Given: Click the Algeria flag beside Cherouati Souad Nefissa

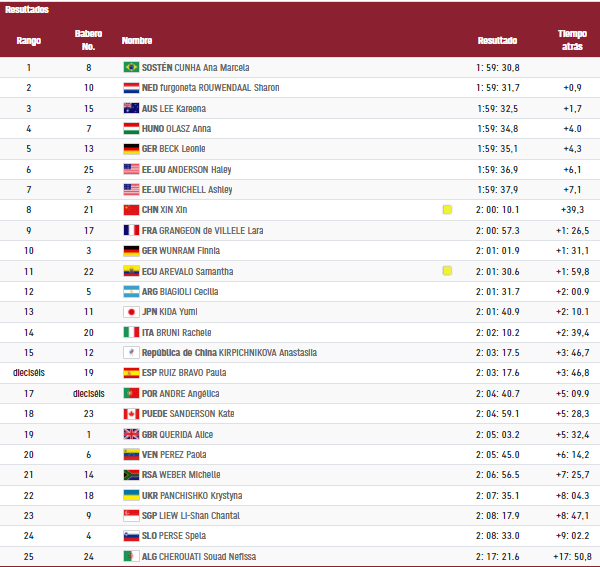Looking at the screenshot, I should click(x=130, y=556).
